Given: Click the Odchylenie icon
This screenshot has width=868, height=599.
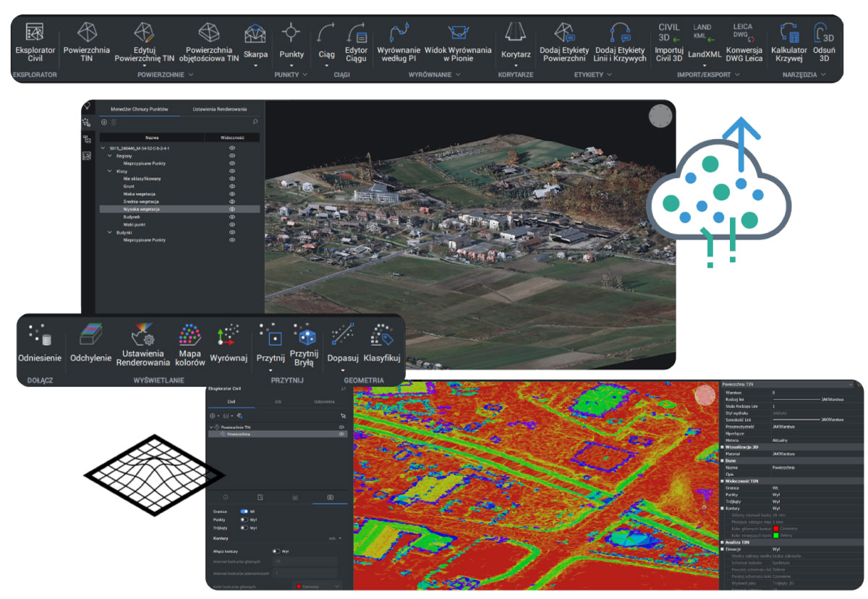Looking at the screenshot, I should coord(90,344).
